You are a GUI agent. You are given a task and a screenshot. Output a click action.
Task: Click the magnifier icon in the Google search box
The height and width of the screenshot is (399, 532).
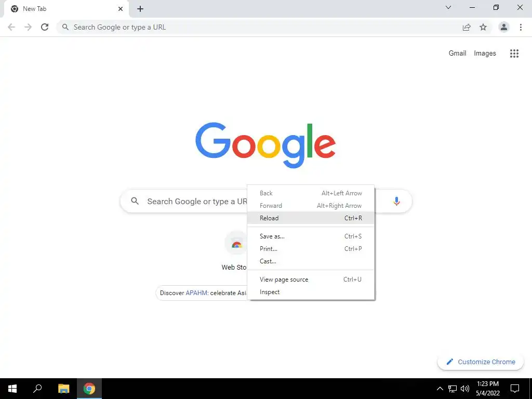[x=135, y=201]
